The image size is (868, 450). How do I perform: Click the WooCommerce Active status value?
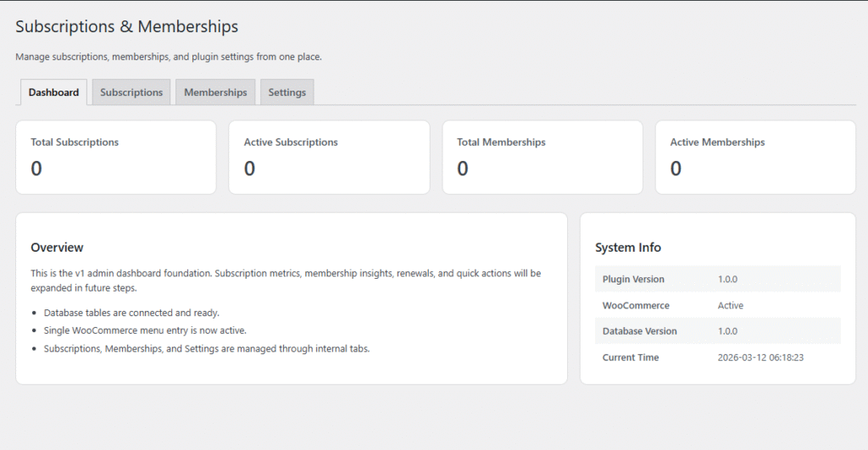(x=730, y=305)
